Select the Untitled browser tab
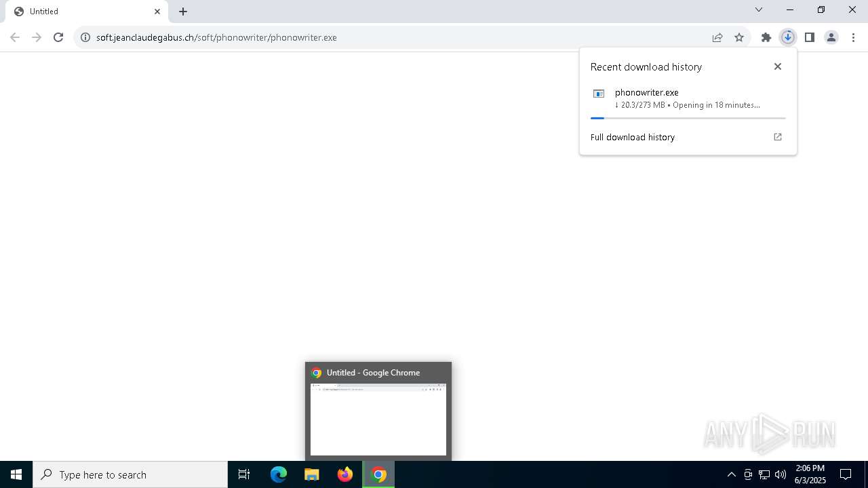868x488 pixels. click(87, 12)
